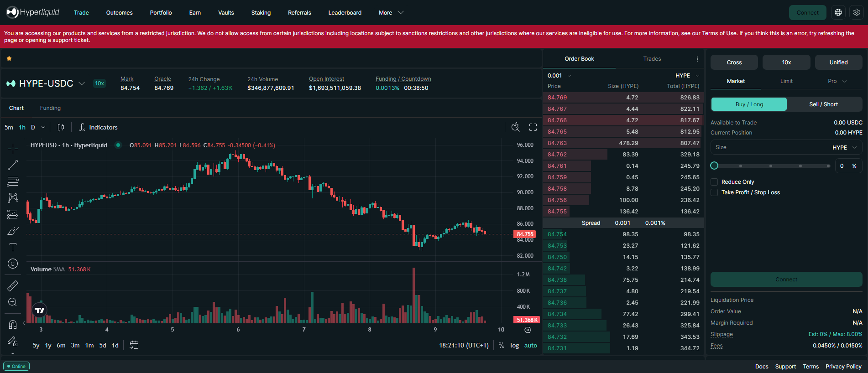Click the top-right Connect button
Screen dimensions: 868x373
pyautogui.click(x=807, y=13)
